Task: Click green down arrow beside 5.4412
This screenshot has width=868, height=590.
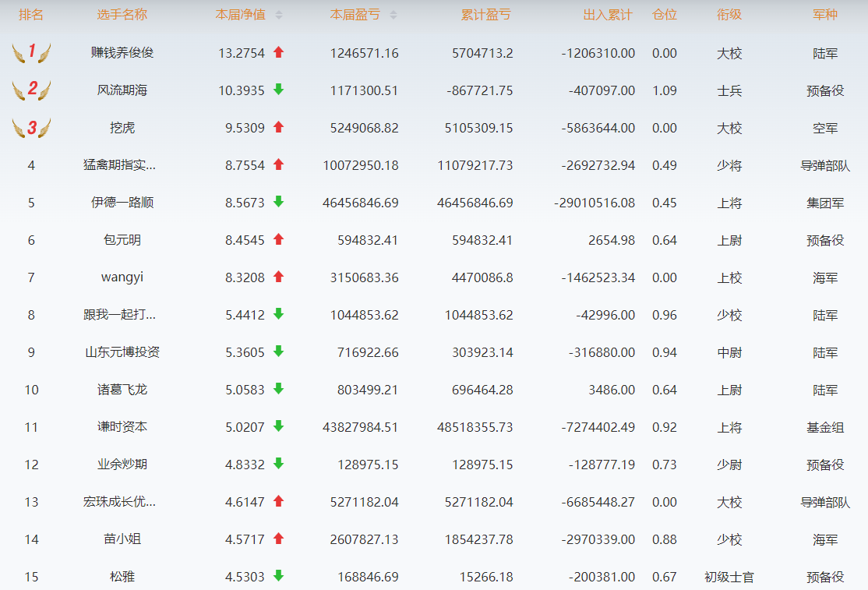Action: (x=279, y=314)
